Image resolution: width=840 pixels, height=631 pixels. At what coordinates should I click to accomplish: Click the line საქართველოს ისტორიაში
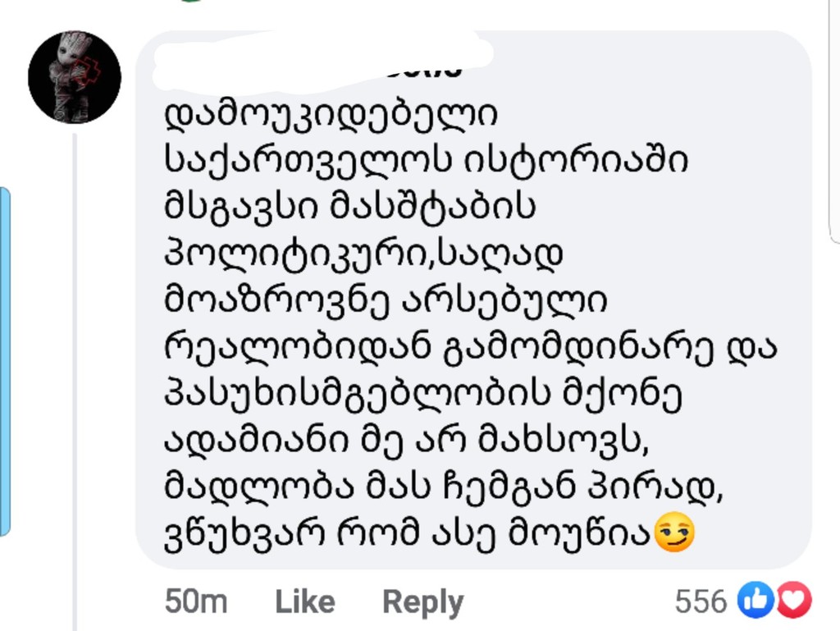[x=426, y=162]
